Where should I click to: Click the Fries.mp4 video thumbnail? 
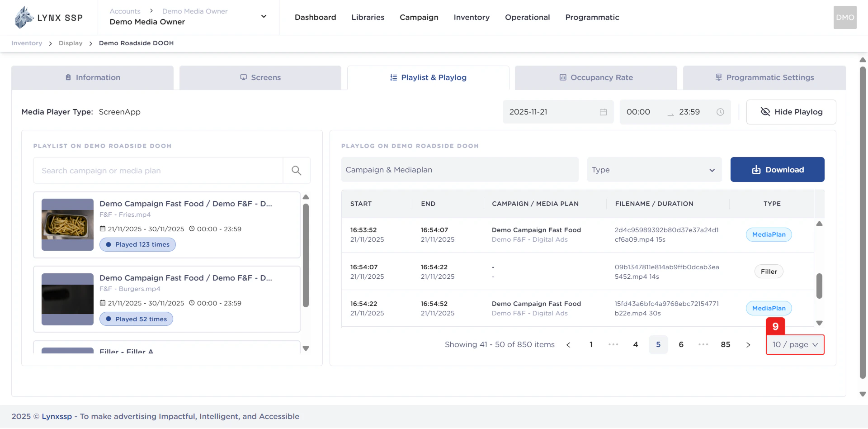tap(67, 225)
